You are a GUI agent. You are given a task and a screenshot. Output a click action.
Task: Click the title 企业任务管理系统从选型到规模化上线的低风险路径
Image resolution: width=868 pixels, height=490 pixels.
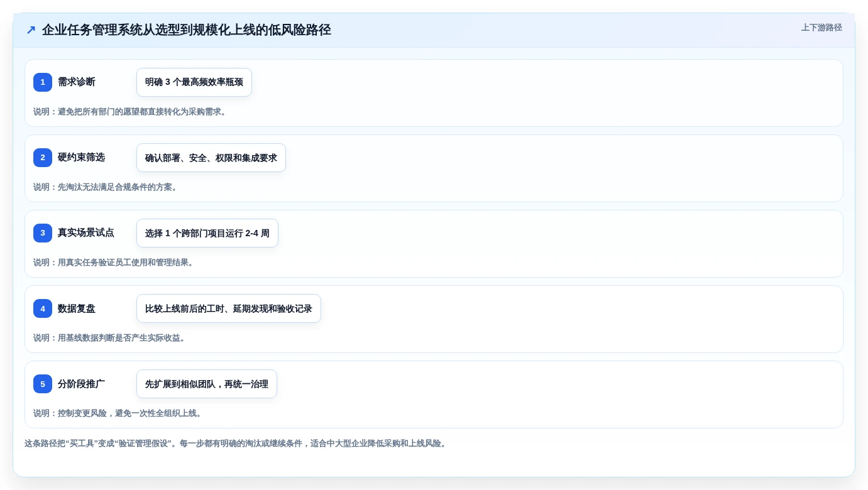coord(187,30)
